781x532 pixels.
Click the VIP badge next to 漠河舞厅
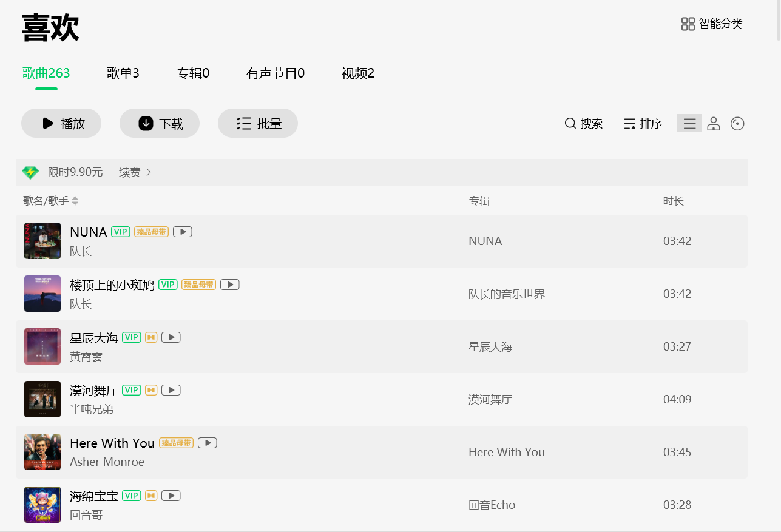click(132, 390)
